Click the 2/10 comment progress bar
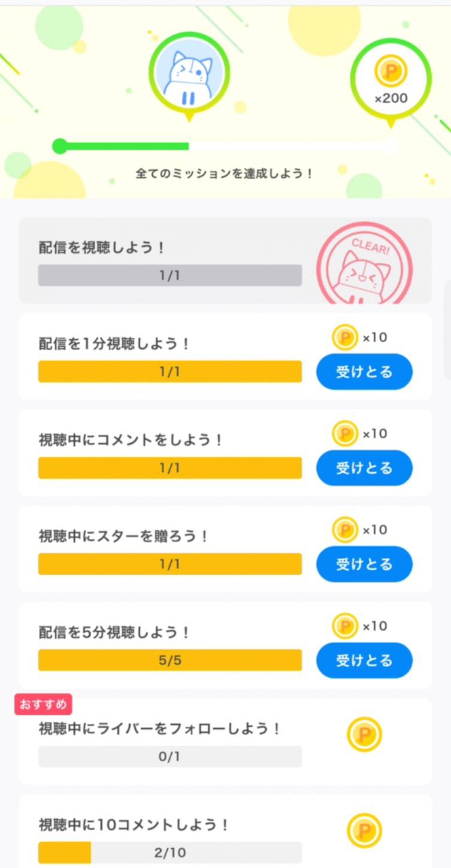The height and width of the screenshot is (868, 451). tap(170, 853)
